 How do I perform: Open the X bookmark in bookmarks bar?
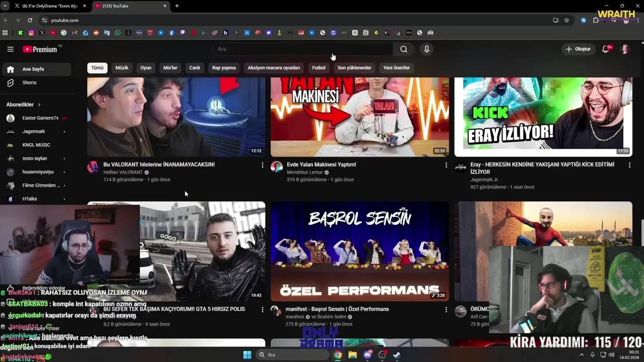click(42, 33)
